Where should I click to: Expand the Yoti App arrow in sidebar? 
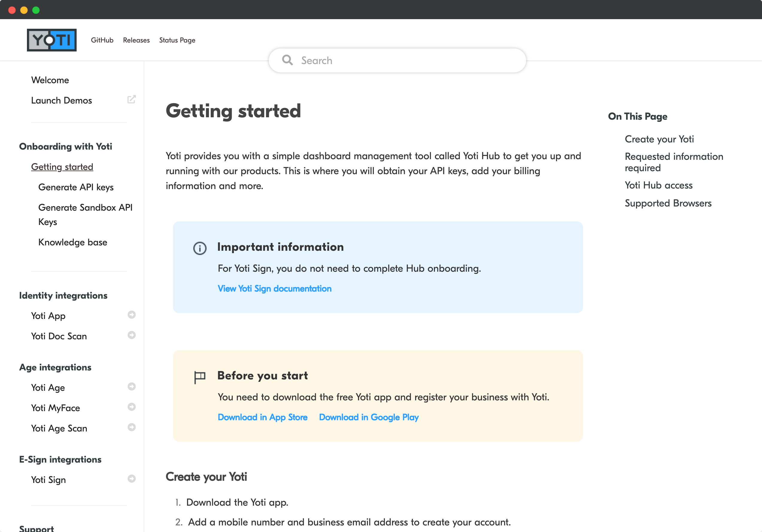(132, 314)
